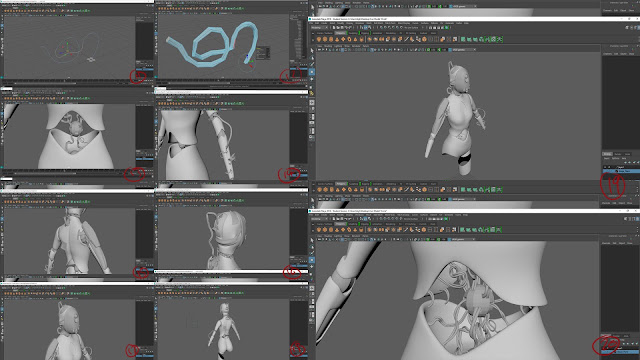
Task: Click polygon sphere shelf icon in window marked 19
Action: point(319,39)
